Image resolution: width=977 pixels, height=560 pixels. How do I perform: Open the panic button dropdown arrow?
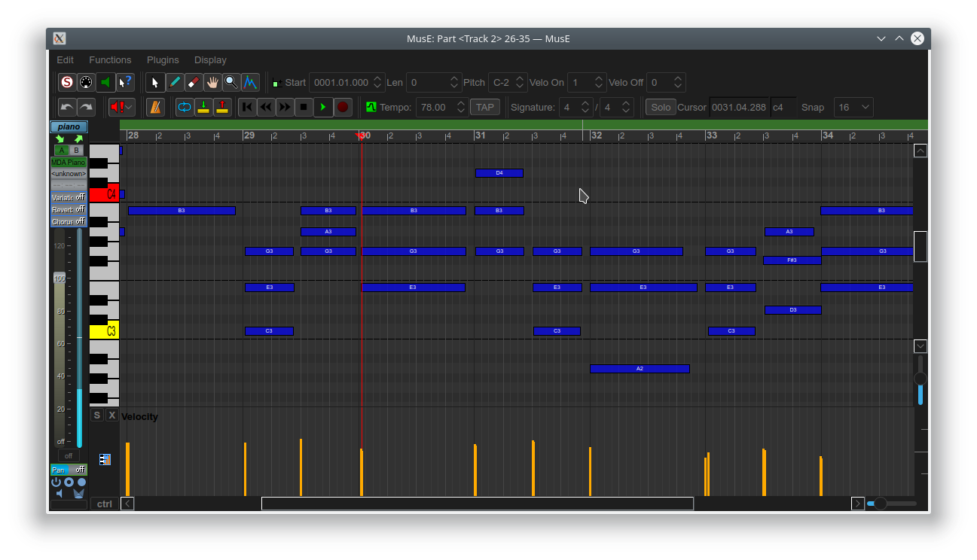tap(130, 107)
